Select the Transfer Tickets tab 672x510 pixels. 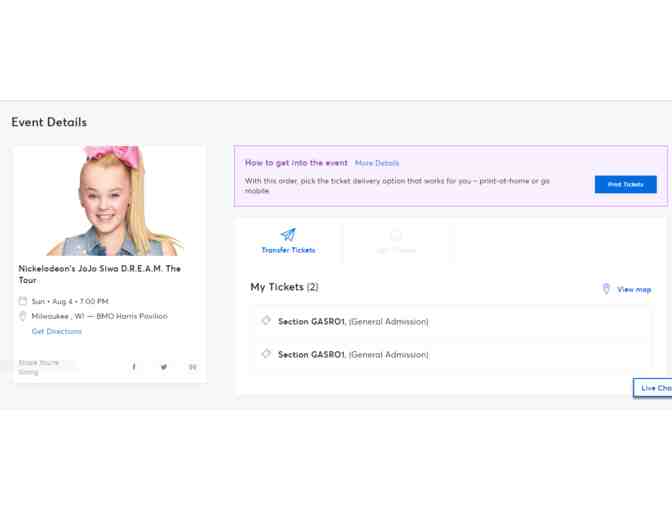pos(288,242)
